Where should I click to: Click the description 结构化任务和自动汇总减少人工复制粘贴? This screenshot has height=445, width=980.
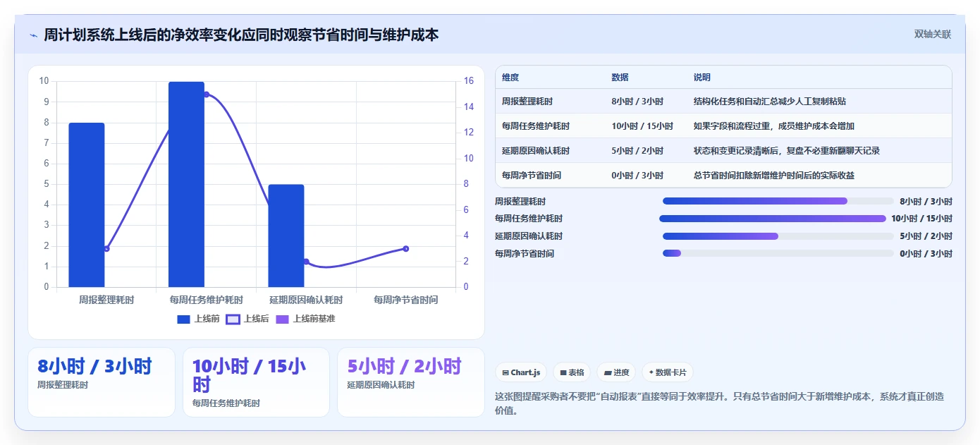point(770,102)
